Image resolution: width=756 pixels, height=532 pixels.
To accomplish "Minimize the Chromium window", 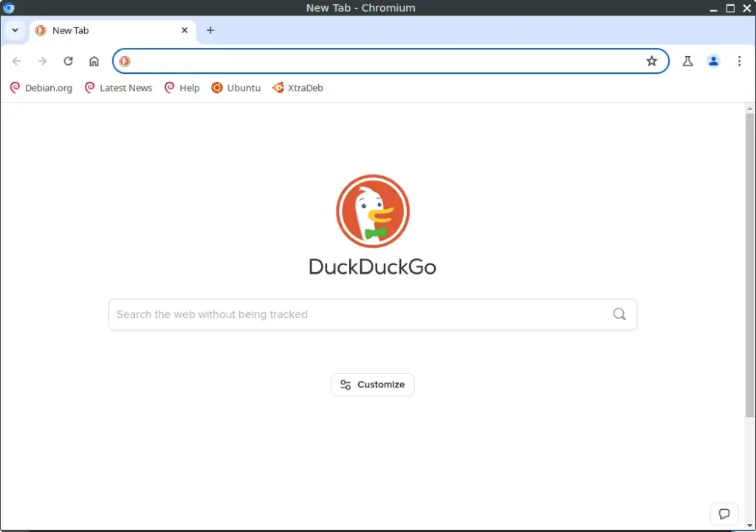I will click(x=714, y=8).
